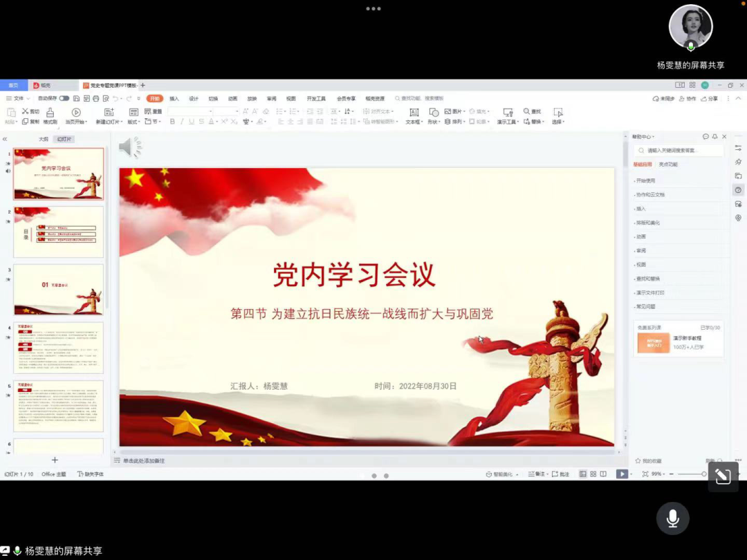Toggle the auto-save (自动保存) switch
This screenshot has height=560, width=747.
point(64,99)
